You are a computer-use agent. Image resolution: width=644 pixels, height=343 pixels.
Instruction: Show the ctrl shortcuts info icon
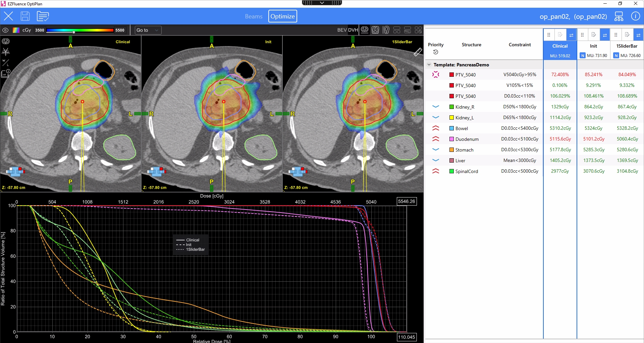(6, 73)
